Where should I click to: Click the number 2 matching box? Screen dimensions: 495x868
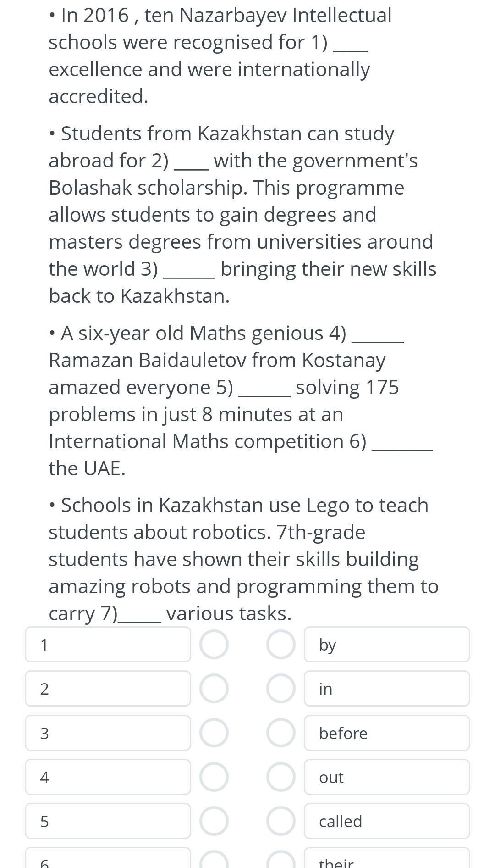(108, 689)
